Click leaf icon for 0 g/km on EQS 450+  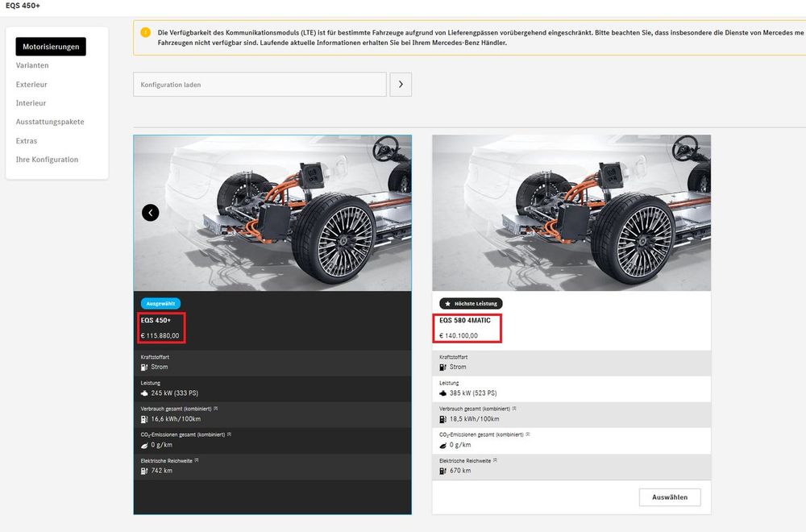144,445
